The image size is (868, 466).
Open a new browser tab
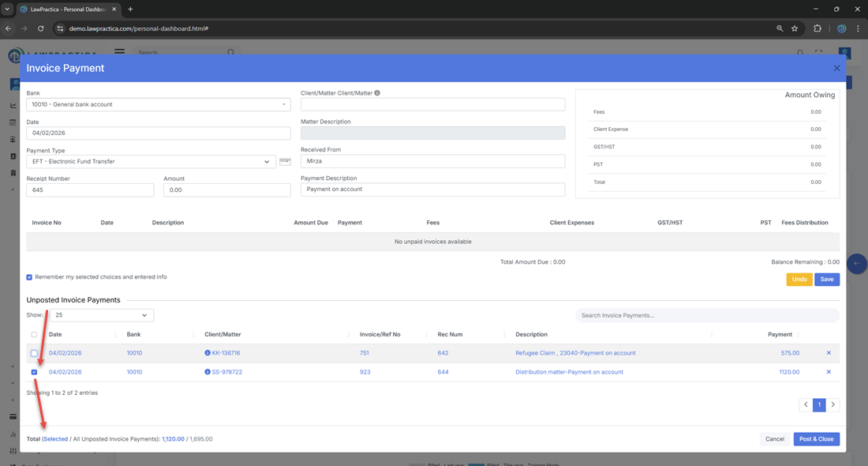click(130, 9)
